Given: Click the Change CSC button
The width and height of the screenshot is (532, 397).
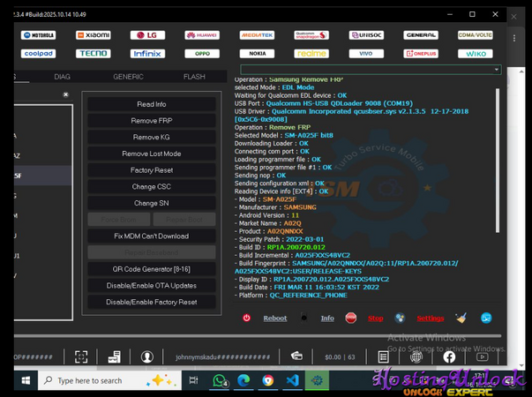Looking at the screenshot, I should pyautogui.click(x=152, y=187).
